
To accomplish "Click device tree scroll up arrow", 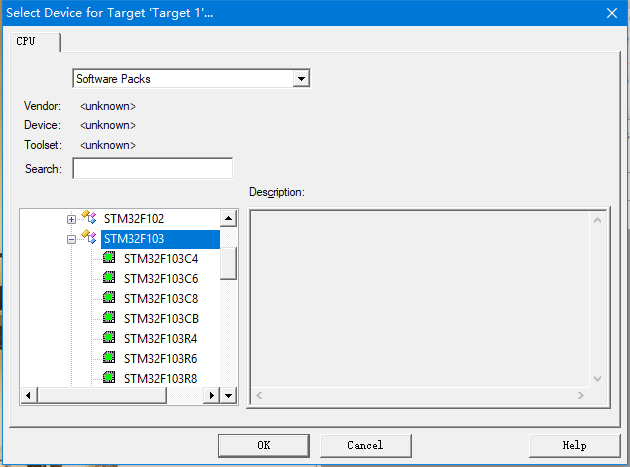I will coord(229,219).
